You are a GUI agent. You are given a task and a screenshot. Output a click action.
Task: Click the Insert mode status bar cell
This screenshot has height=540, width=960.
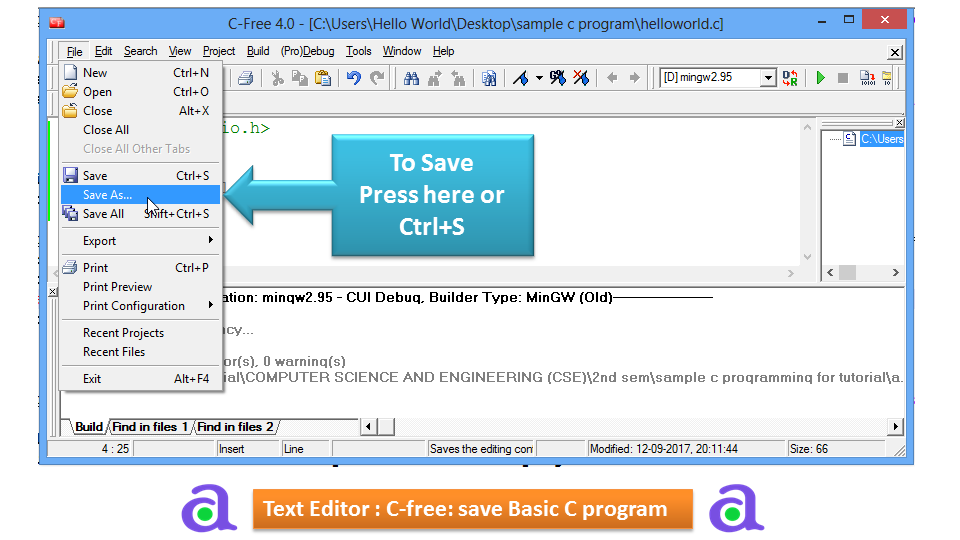tap(248, 449)
